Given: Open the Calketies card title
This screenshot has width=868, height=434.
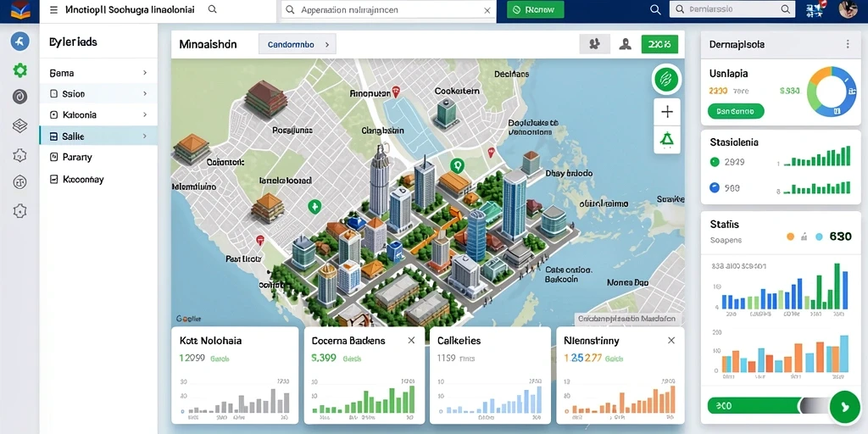Looking at the screenshot, I should (x=459, y=341).
